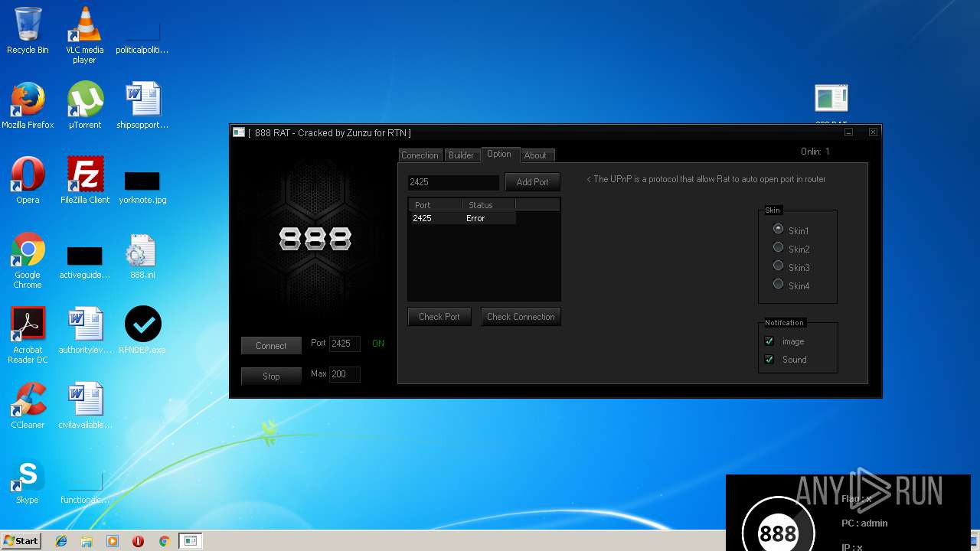Open the Windows Start menu

click(x=21, y=541)
